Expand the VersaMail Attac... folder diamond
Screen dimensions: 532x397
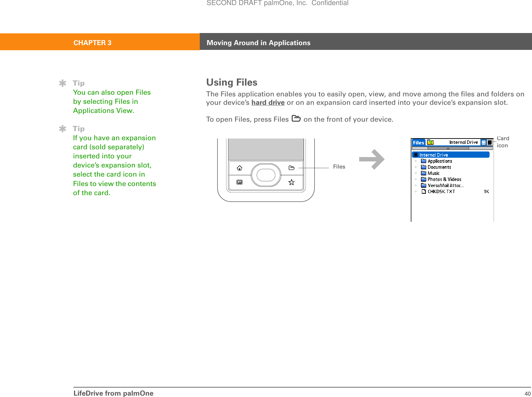click(416, 185)
